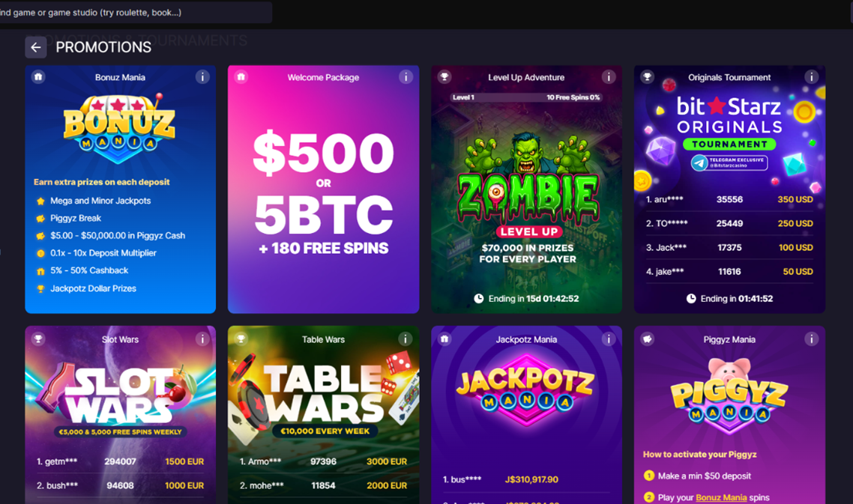The width and height of the screenshot is (853, 504).
Task: Click info icon on Slot Wars card
Action: tap(202, 339)
